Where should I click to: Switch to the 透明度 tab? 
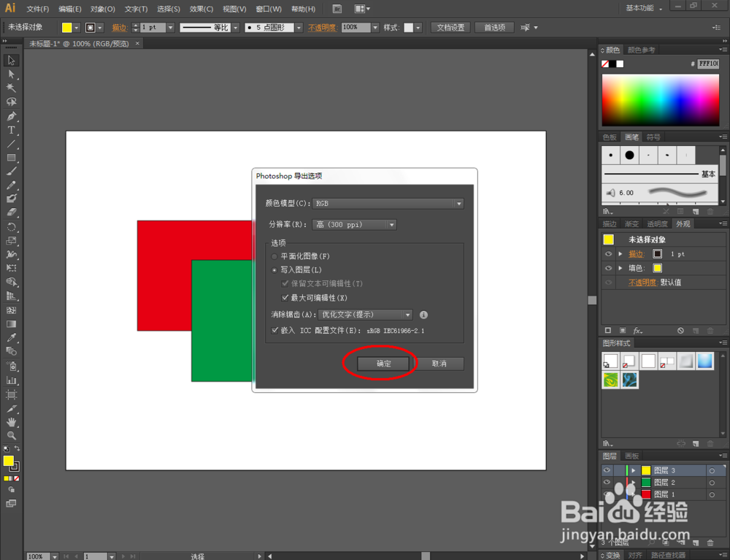(x=658, y=224)
